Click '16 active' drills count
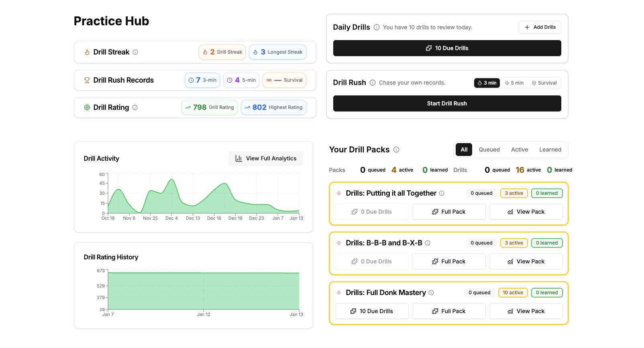 click(x=528, y=170)
